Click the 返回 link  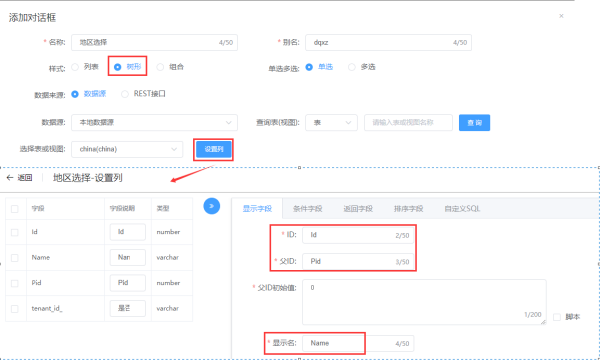click(x=25, y=177)
